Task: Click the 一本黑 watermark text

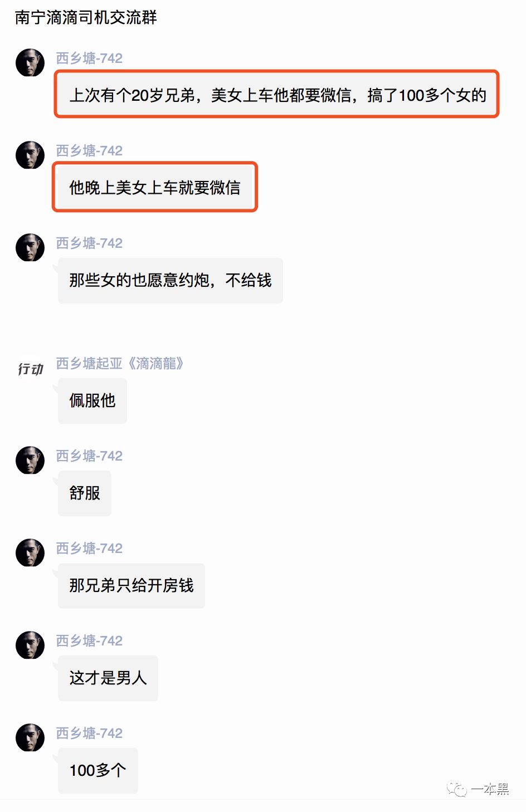Action: click(490, 789)
